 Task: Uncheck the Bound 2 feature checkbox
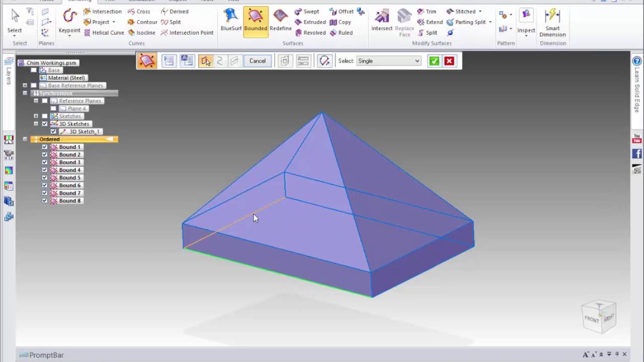tap(45, 155)
